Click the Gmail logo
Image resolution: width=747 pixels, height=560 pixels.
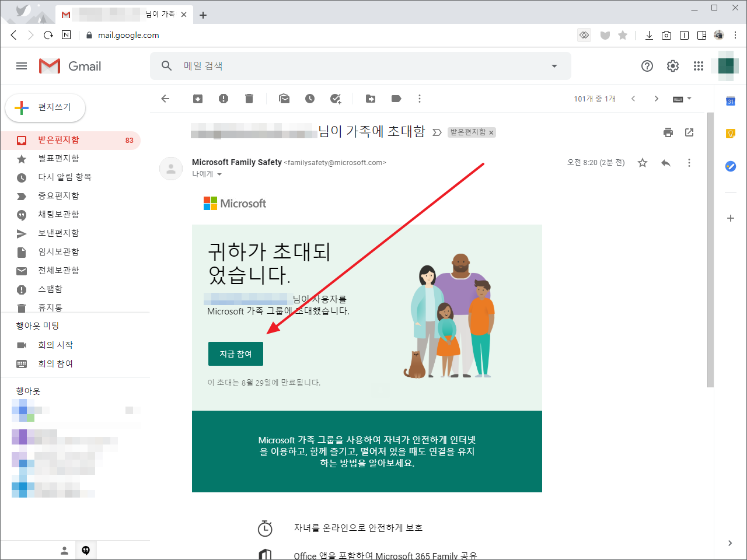70,66
